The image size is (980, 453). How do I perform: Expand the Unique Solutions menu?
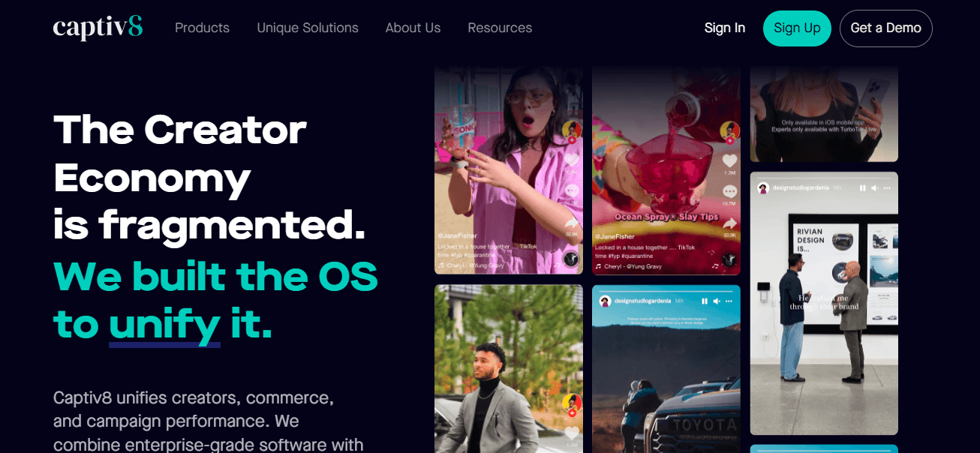(308, 28)
